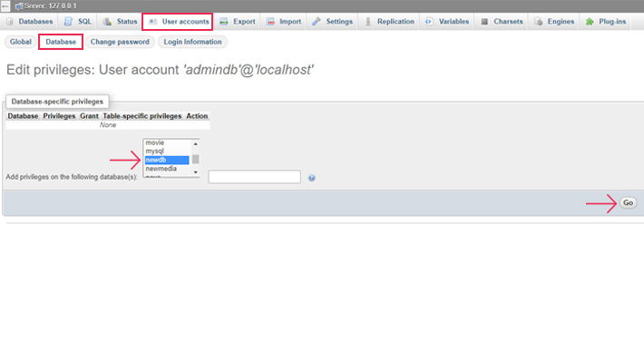Click the Export tab icon

[x=224, y=22]
